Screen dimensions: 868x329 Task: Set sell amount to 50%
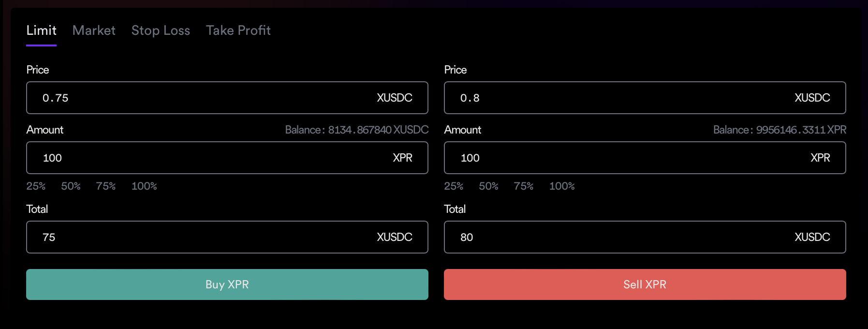coord(488,186)
